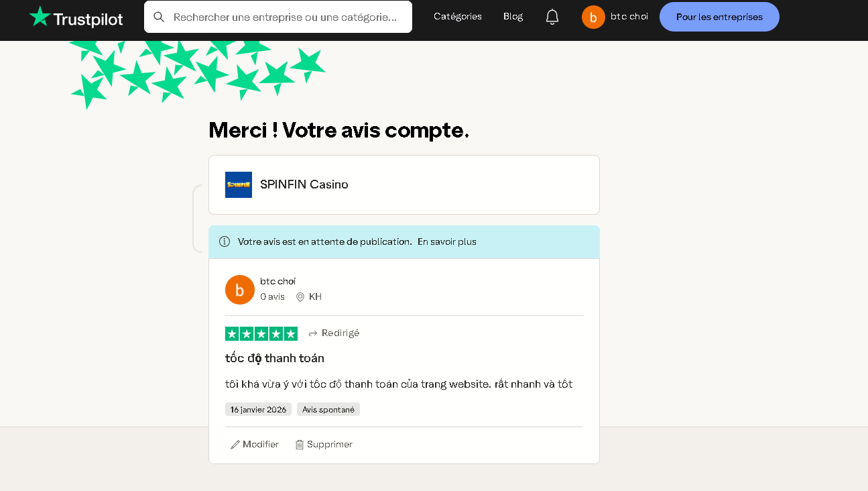Viewport: 868px width, 491px height.
Task: Click the search magnifier icon
Action: click(x=159, y=17)
